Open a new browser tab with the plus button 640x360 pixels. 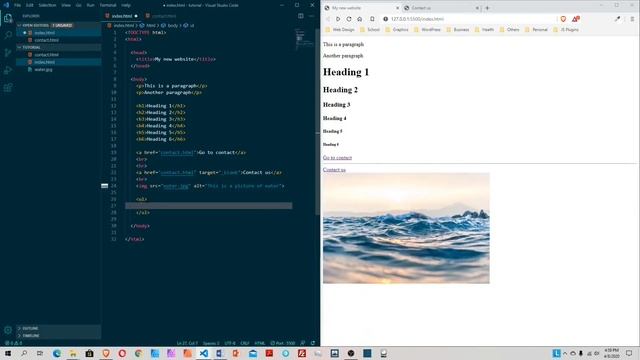tap(487, 8)
